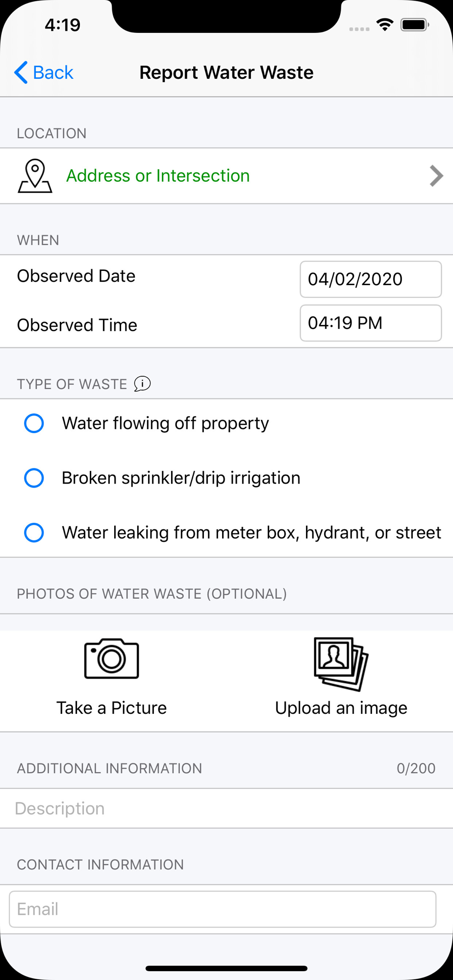Focus the Description text field
This screenshot has width=453, height=980.
[x=226, y=808]
